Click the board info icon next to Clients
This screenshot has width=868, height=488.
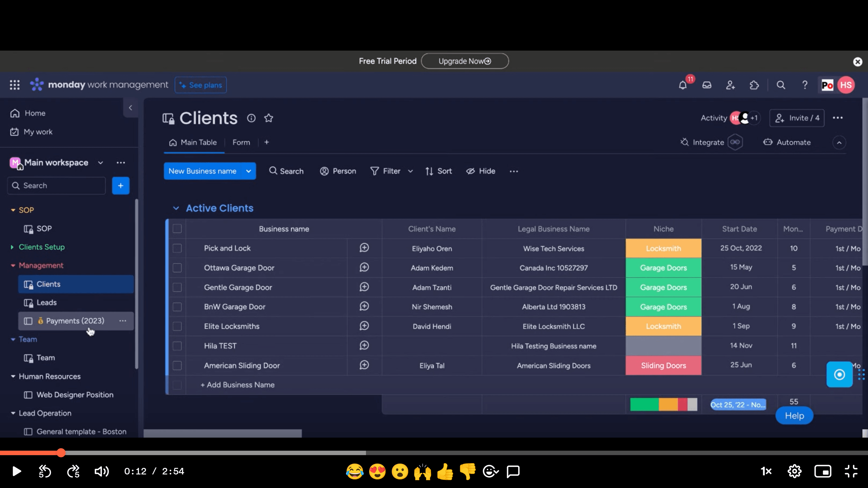(251, 118)
